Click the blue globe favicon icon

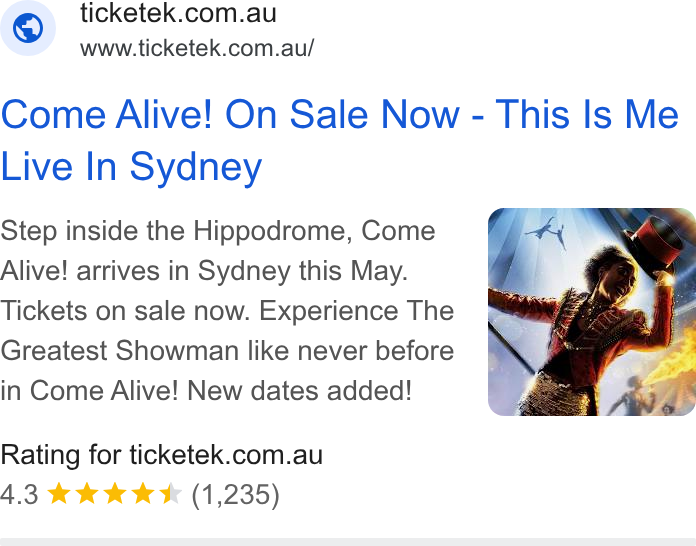tap(28, 28)
